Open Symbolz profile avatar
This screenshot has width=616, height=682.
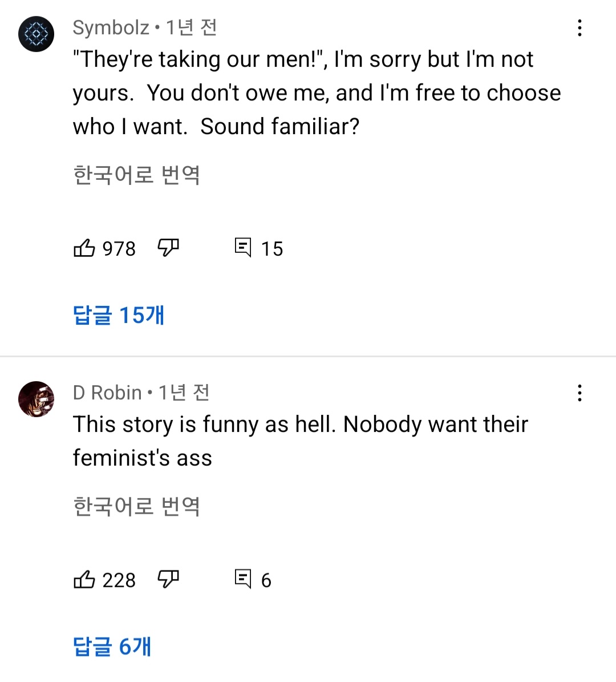click(37, 34)
